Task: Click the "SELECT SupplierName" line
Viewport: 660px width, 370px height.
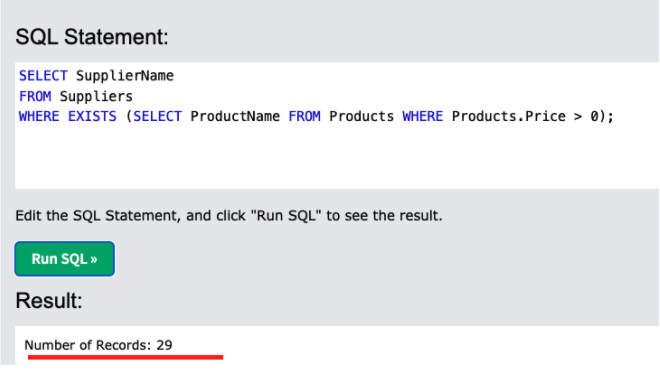Action: pos(96,76)
